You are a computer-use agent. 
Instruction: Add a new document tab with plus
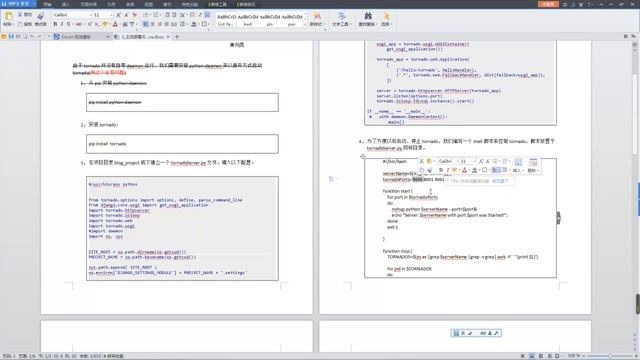click(177, 37)
